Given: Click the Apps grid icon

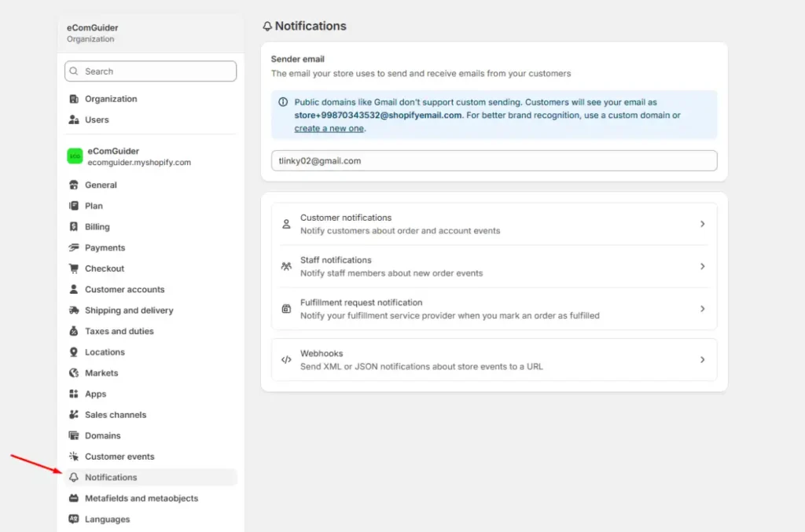Looking at the screenshot, I should 74,394.
